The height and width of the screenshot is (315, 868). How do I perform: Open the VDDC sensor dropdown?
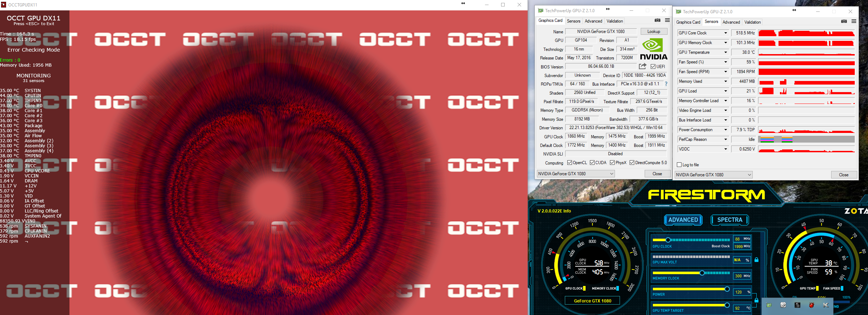pyautogui.click(x=726, y=149)
